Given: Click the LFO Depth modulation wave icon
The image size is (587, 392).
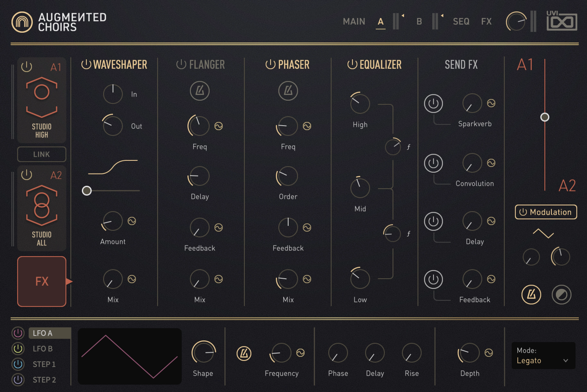Looking at the screenshot, I should (x=489, y=353).
